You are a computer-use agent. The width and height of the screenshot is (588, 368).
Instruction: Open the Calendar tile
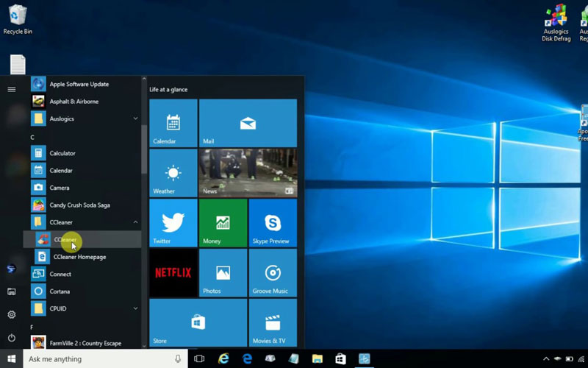point(173,123)
